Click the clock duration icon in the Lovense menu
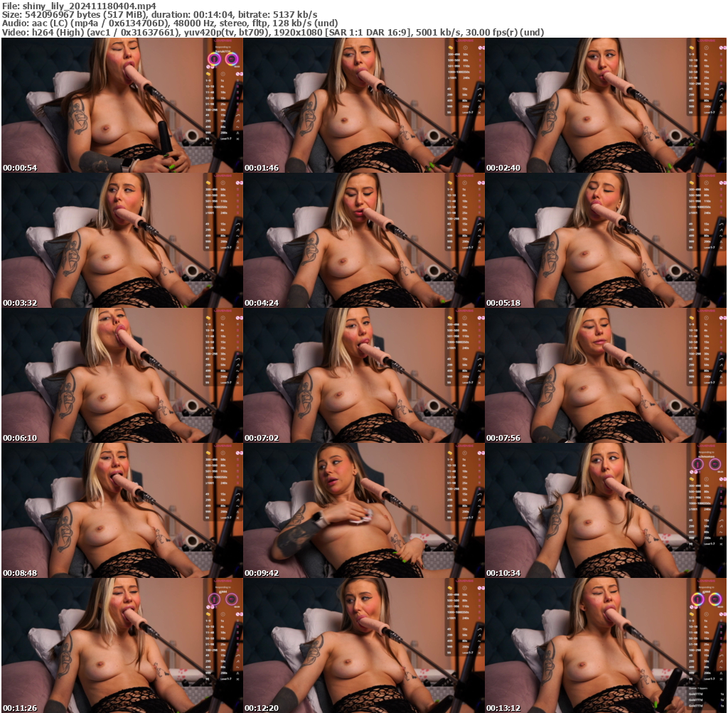 (707, 614)
